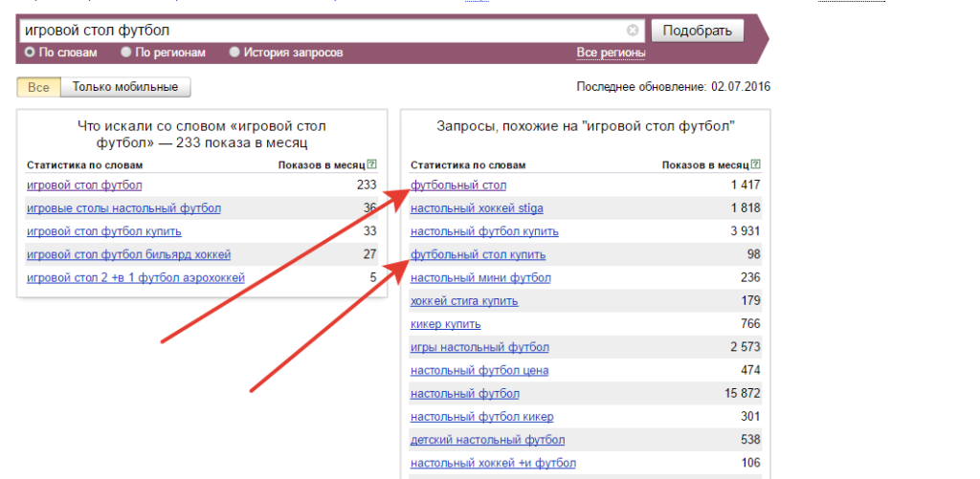Screen dimensions: 980x479
Task: Select the По регионам radio button
Action: tap(127, 53)
